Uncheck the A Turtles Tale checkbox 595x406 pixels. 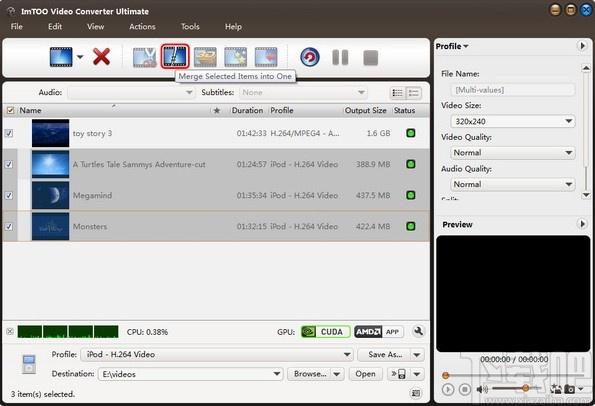point(9,164)
